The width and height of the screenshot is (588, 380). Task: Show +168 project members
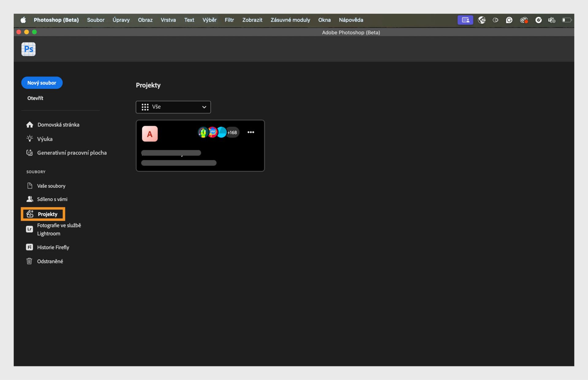(232, 132)
